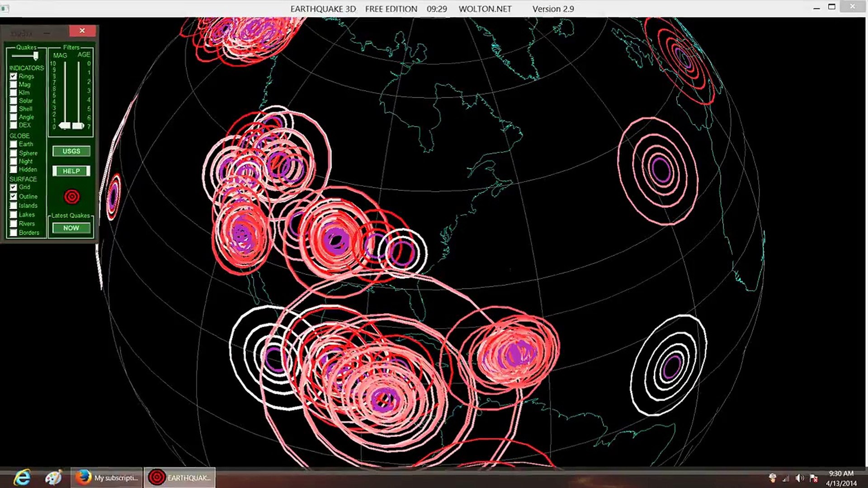Check the Earth globe option
The height and width of the screenshot is (488, 868).
pos(14,144)
